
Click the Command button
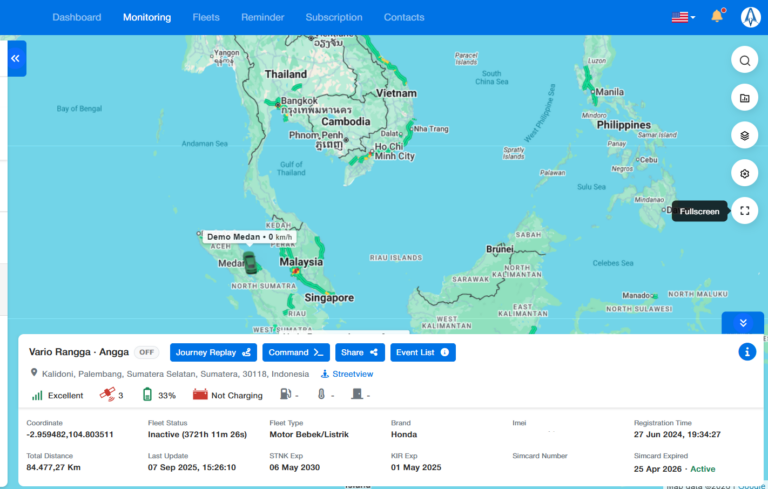pos(295,352)
